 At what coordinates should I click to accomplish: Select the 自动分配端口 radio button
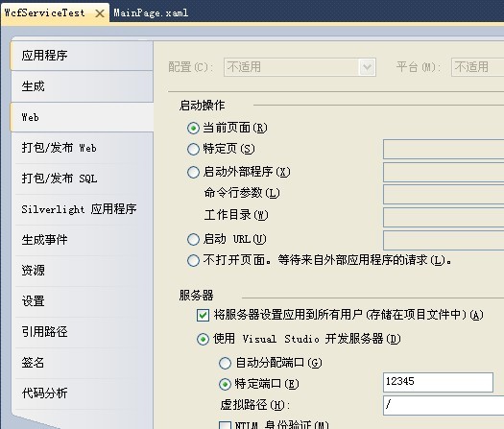coord(225,363)
